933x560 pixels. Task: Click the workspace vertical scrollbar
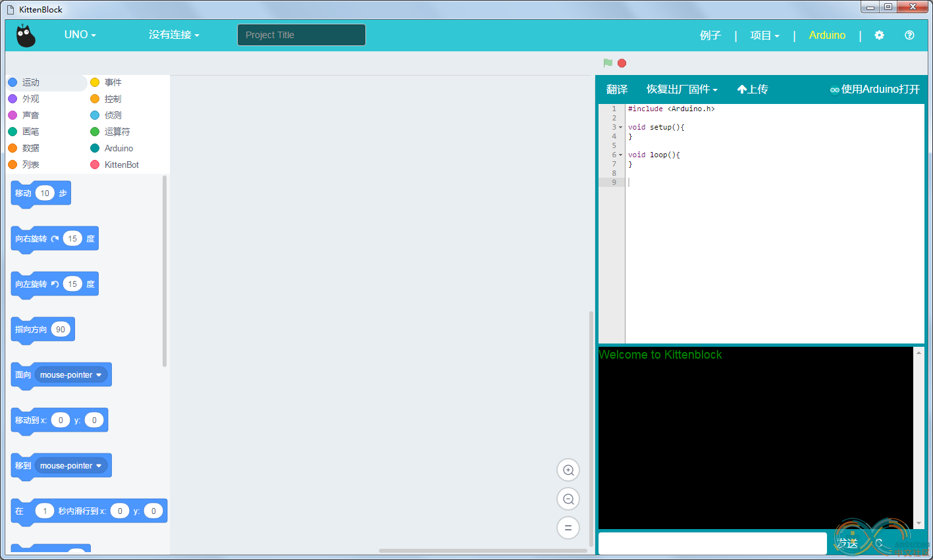click(x=591, y=429)
